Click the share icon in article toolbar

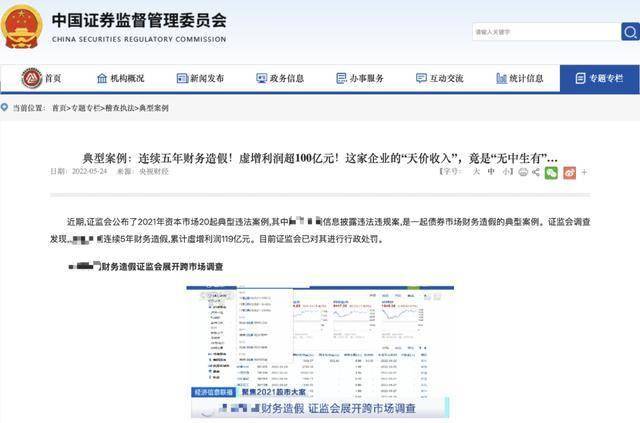tap(534, 172)
